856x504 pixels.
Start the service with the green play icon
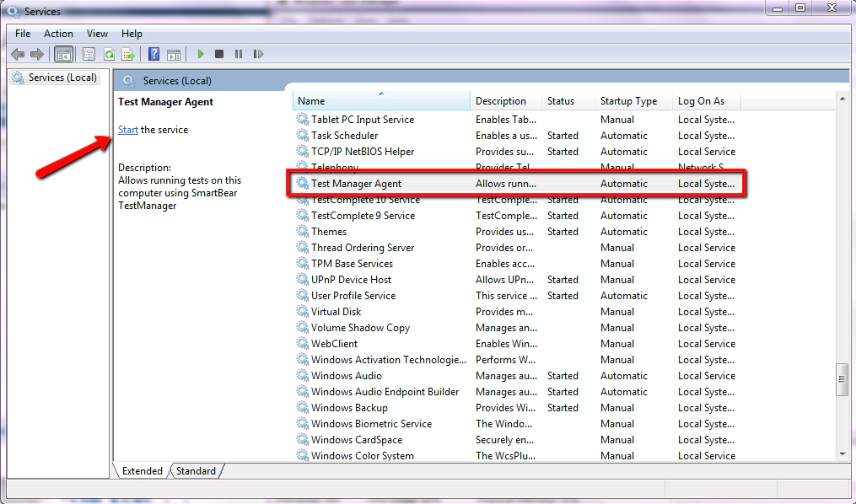pyautogui.click(x=200, y=54)
